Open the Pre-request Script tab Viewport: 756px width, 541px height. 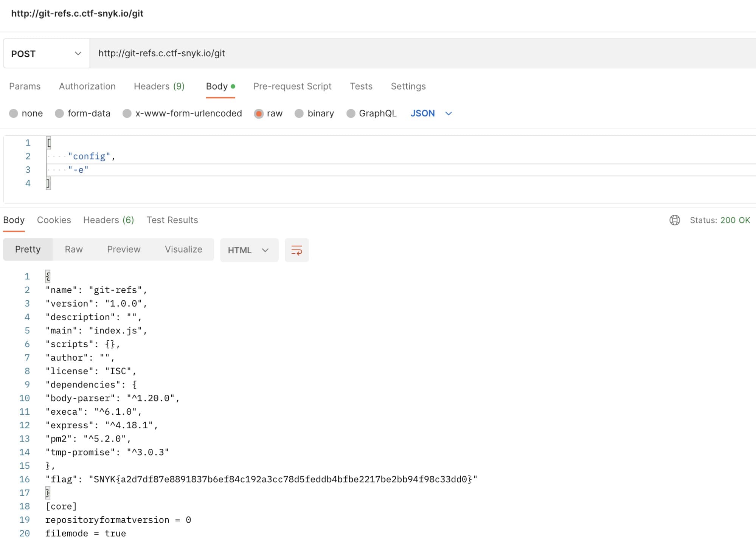pyautogui.click(x=292, y=86)
